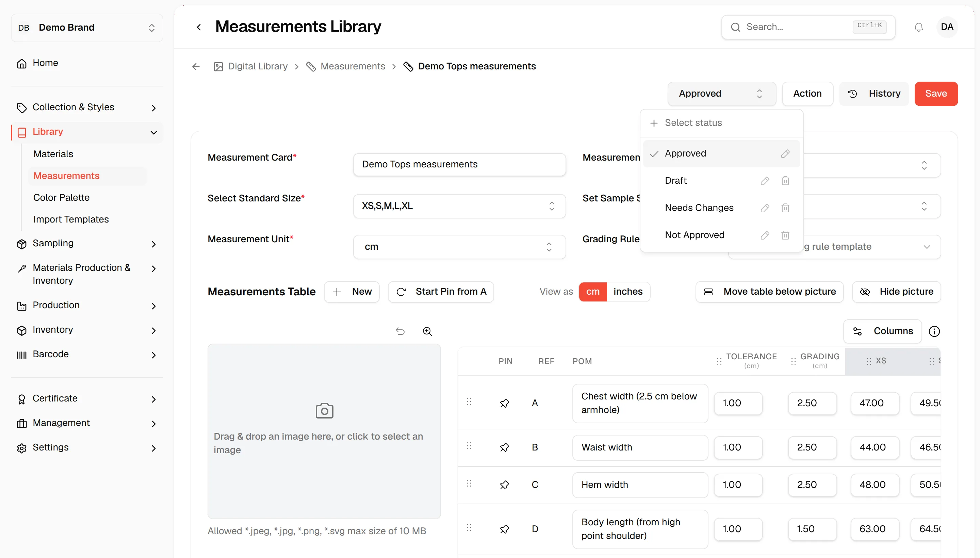Add a New measurement row
Viewport: 980px width, 558px height.
click(352, 292)
